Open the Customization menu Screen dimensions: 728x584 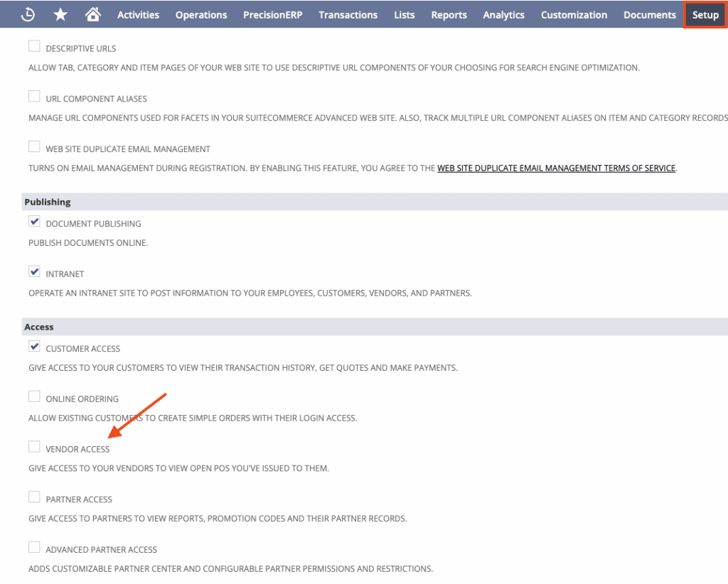(x=574, y=15)
